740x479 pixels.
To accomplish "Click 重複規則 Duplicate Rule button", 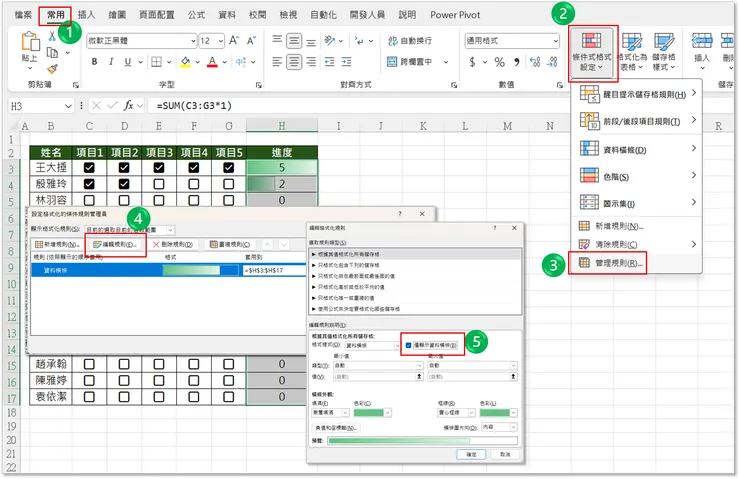I will (230, 244).
